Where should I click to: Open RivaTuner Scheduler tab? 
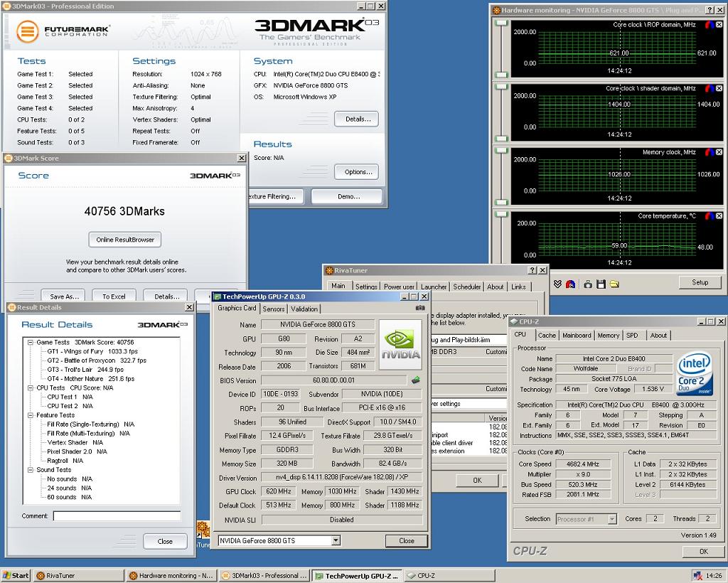(x=466, y=287)
